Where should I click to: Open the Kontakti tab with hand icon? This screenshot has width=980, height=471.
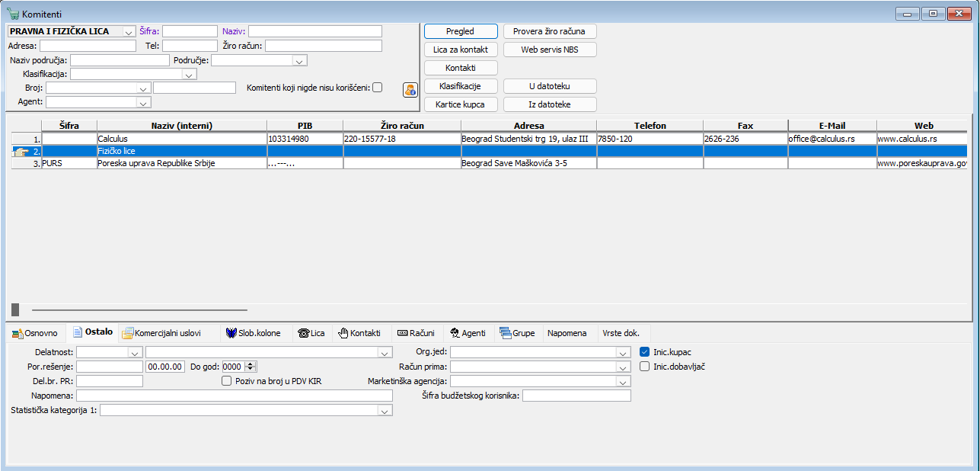click(x=359, y=333)
